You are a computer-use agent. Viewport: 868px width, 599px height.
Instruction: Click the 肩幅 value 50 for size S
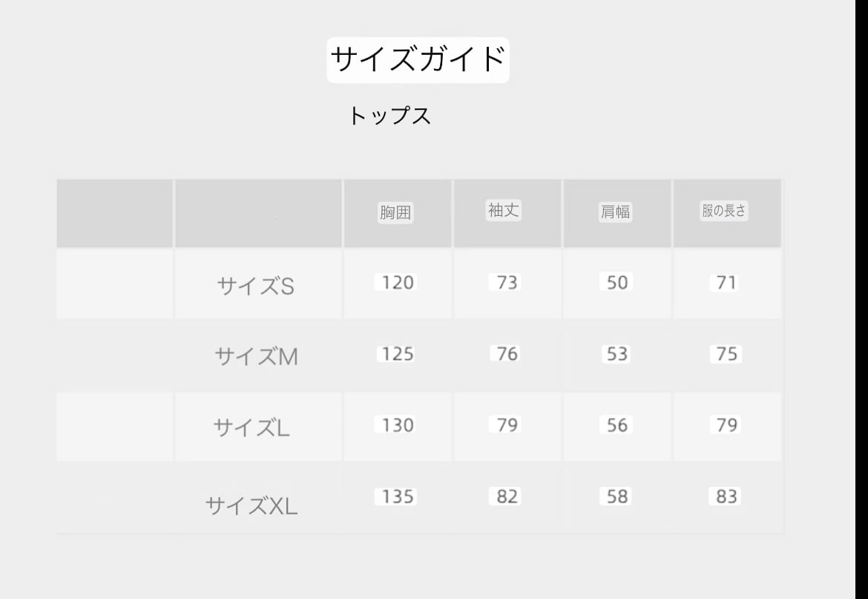(x=617, y=283)
